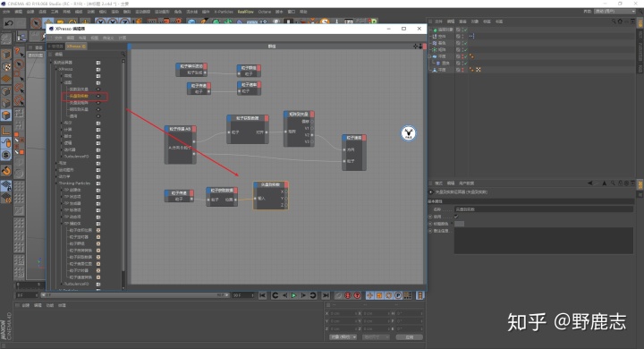Click back arrow in Attribute Manager header
The height and width of the screenshot is (349, 644).
590,183
